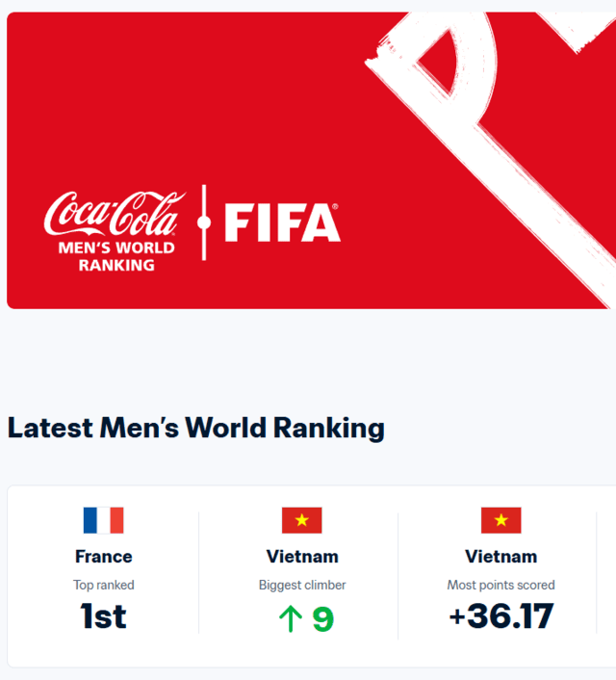Click the Coca-Cola logo in the banner
This screenshot has height=680, width=616.
pos(114,212)
